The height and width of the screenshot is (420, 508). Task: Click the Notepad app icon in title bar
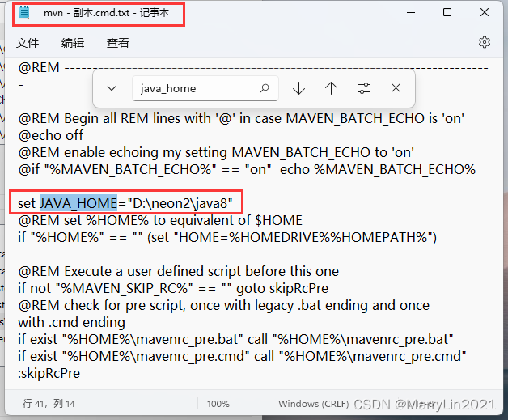tap(24, 13)
